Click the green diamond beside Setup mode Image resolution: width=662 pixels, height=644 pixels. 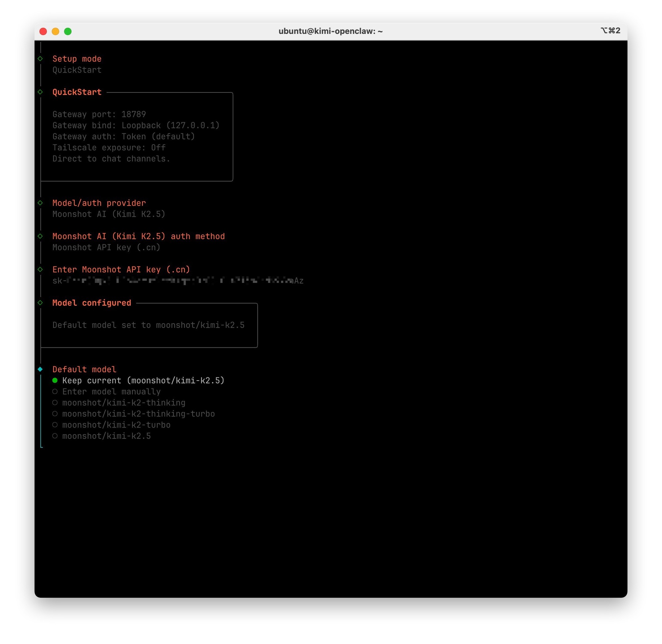pyautogui.click(x=40, y=59)
